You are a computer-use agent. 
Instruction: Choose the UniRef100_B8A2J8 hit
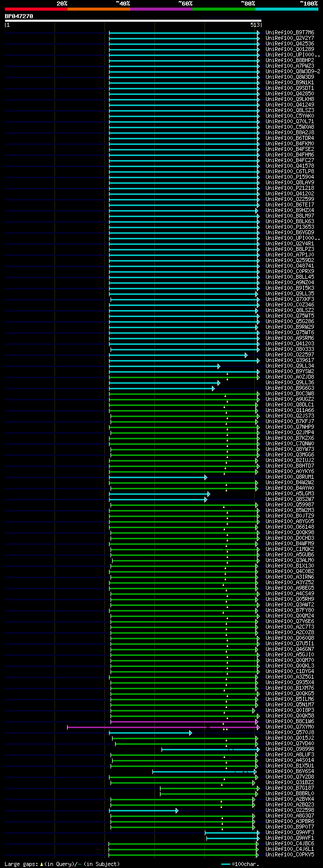pyautogui.click(x=290, y=133)
